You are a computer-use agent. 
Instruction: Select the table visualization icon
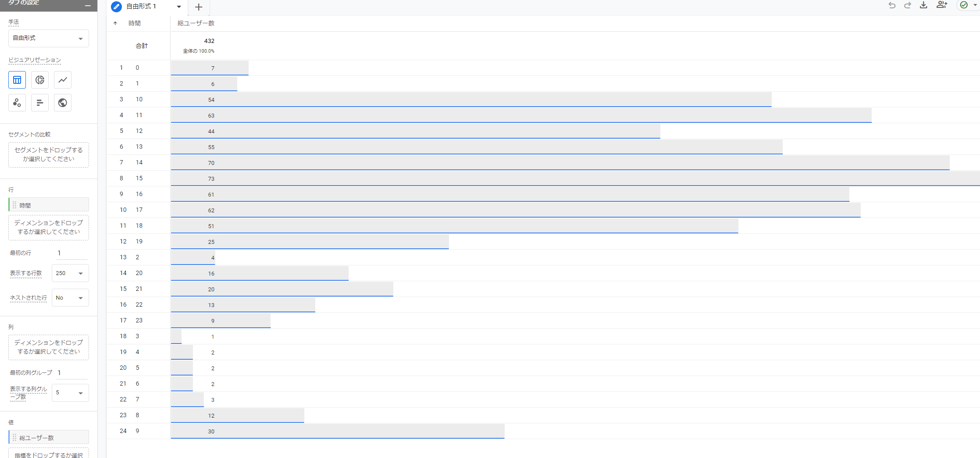pyautogui.click(x=17, y=80)
